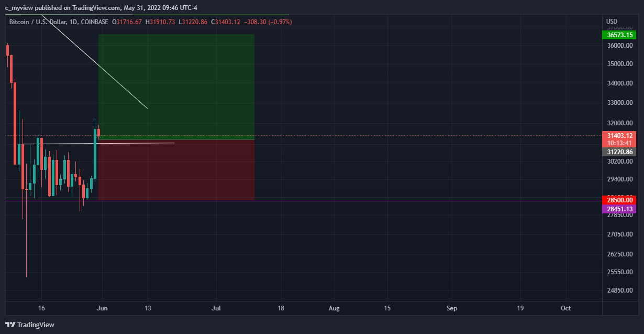
Task: Click the 10:13:41 bar countdown timer
Action: coord(619,143)
